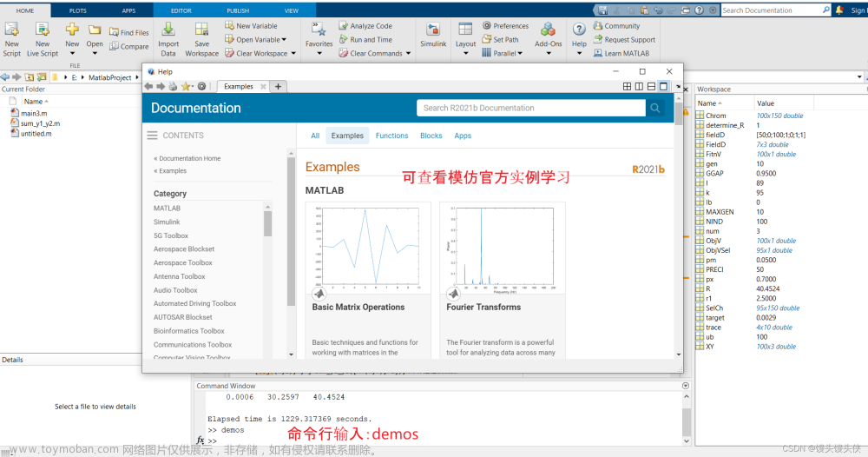Viewport: 868px width, 457px height.
Task: Click Compare in FILE section
Action: pyautogui.click(x=129, y=47)
